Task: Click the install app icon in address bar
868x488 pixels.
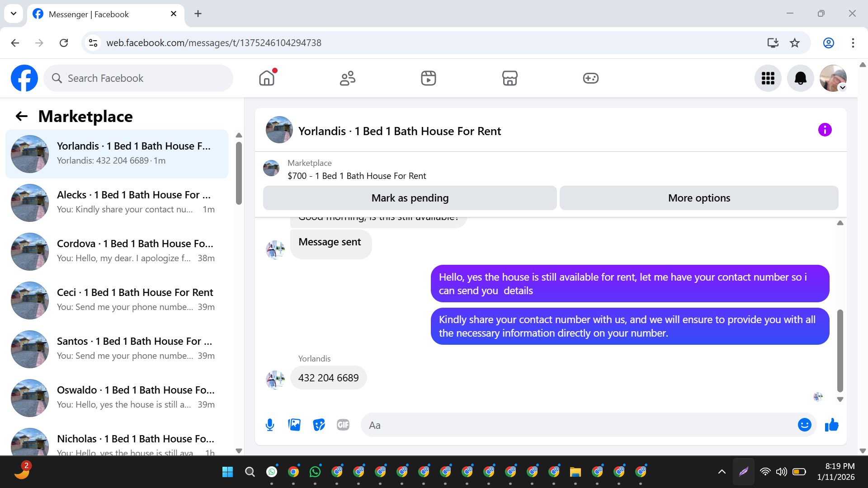Action: tap(773, 42)
